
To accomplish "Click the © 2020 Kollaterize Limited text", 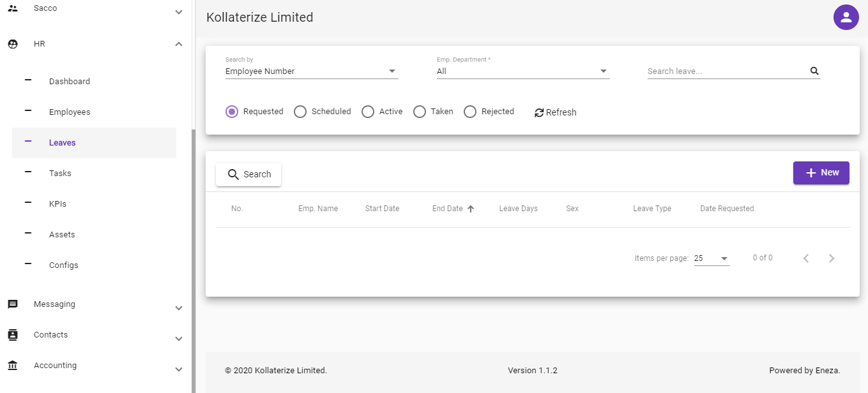I will click(x=276, y=370).
